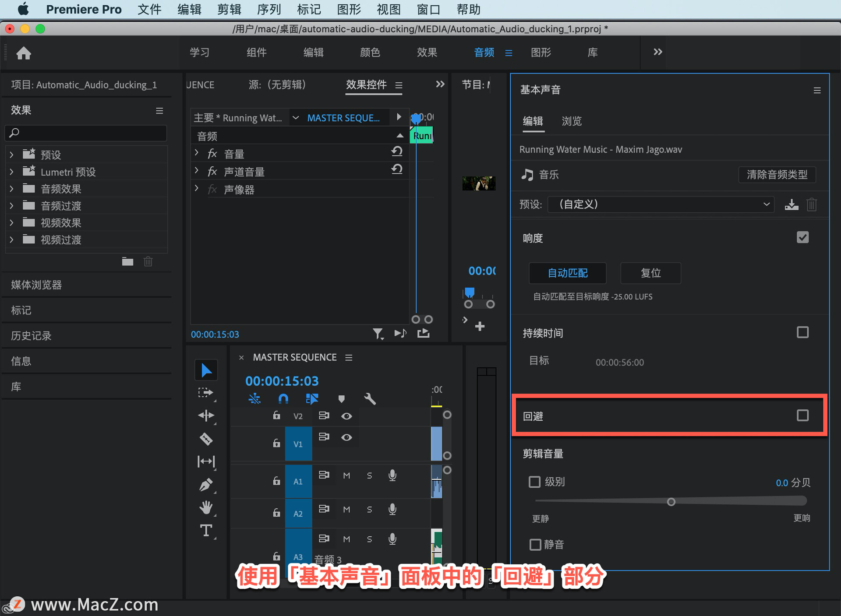The width and height of the screenshot is (841, 616).
Task: Open the 窗口 menu
Action: 428,9
